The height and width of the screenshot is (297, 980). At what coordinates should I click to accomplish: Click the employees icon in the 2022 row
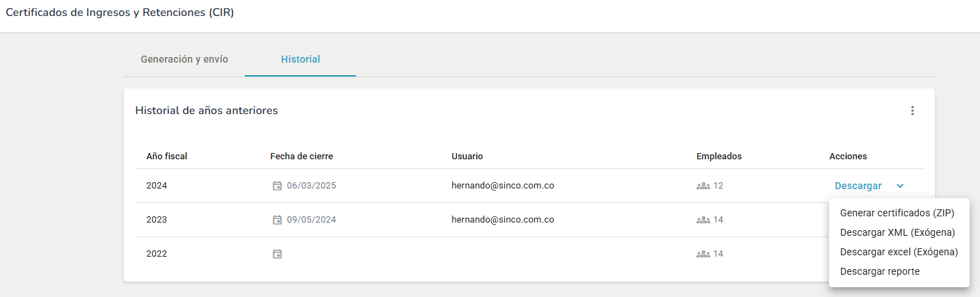point(702,254)
